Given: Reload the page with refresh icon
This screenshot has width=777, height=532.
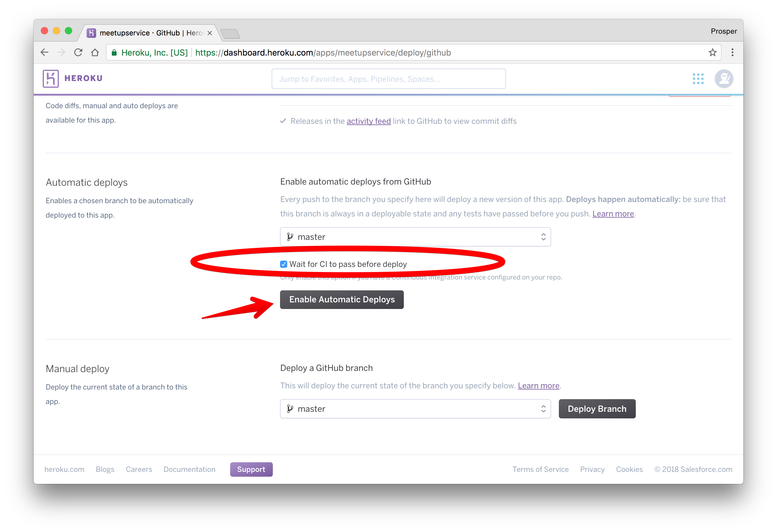Looking at the screenshot, I should point(78,53).
